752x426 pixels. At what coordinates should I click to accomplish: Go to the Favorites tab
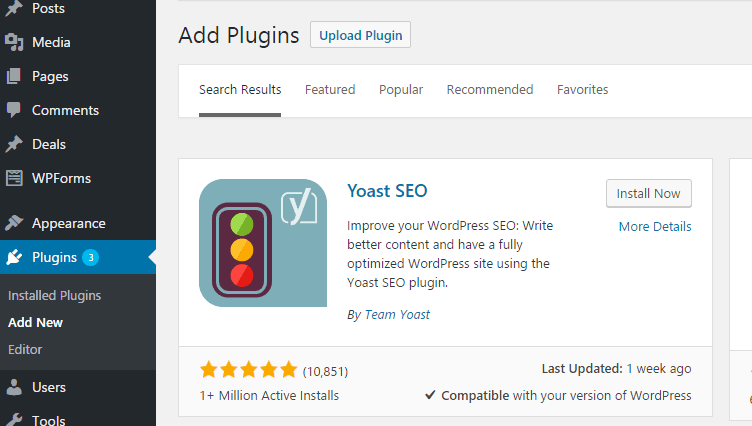(582, 90)
